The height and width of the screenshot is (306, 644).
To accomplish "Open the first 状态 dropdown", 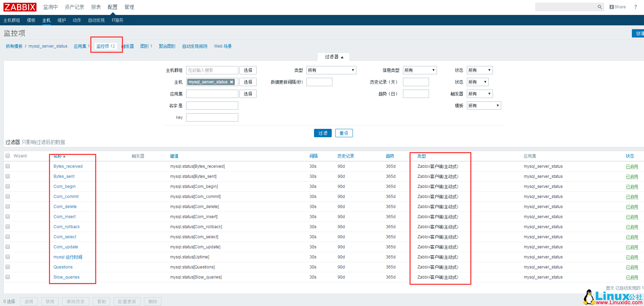I will point(479,70).
